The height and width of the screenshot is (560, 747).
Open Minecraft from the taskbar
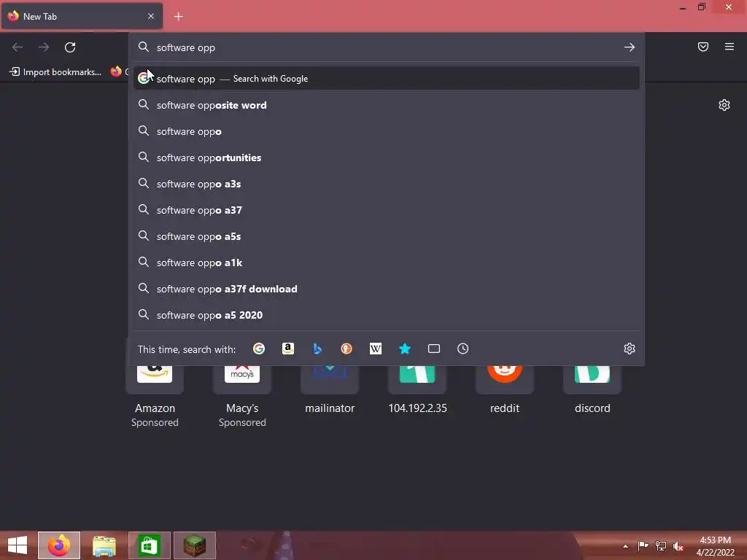[x=194, y=545]
